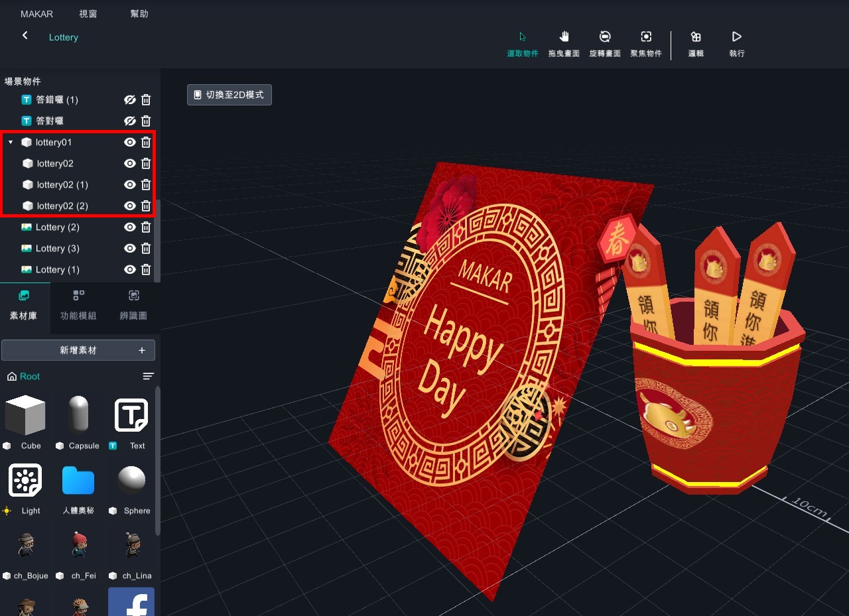
Task: Go back using the left arrow icon
Action: [x=25, y=36]
